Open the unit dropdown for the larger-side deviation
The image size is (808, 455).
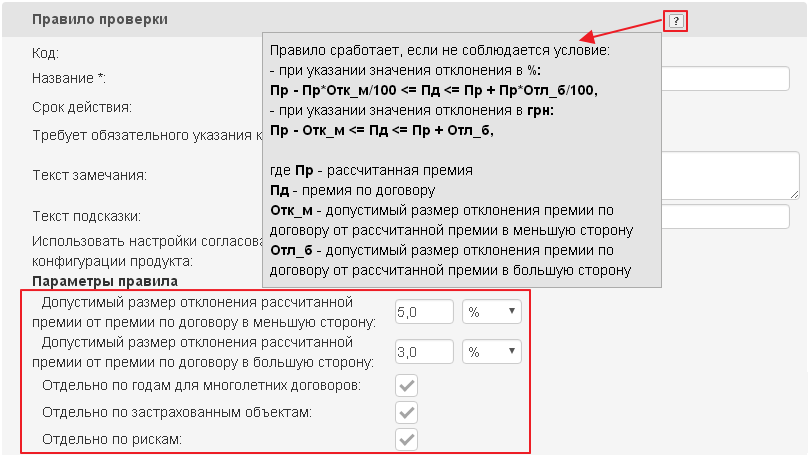pyautogui.click(x=492, y=352)
